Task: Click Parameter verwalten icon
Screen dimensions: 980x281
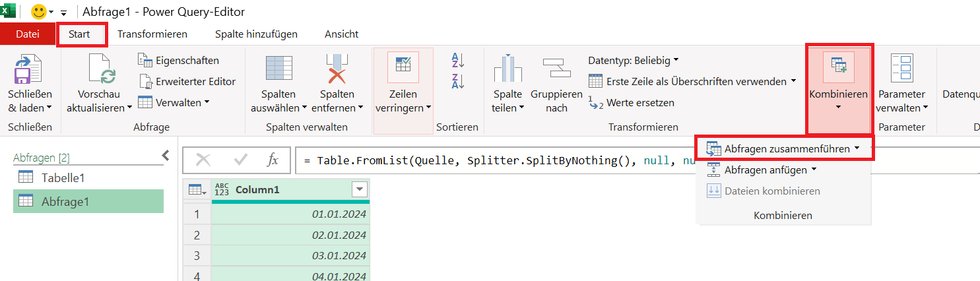Action: (901, 69)
